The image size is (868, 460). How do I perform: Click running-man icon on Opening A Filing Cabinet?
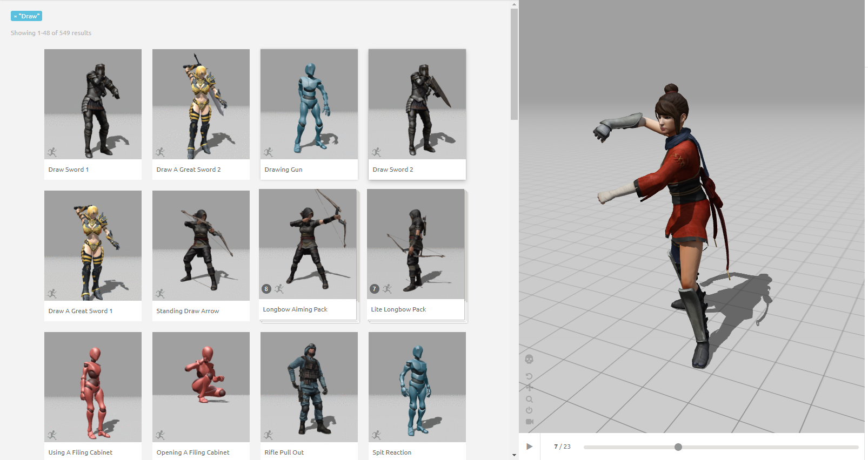coord(160,435)
